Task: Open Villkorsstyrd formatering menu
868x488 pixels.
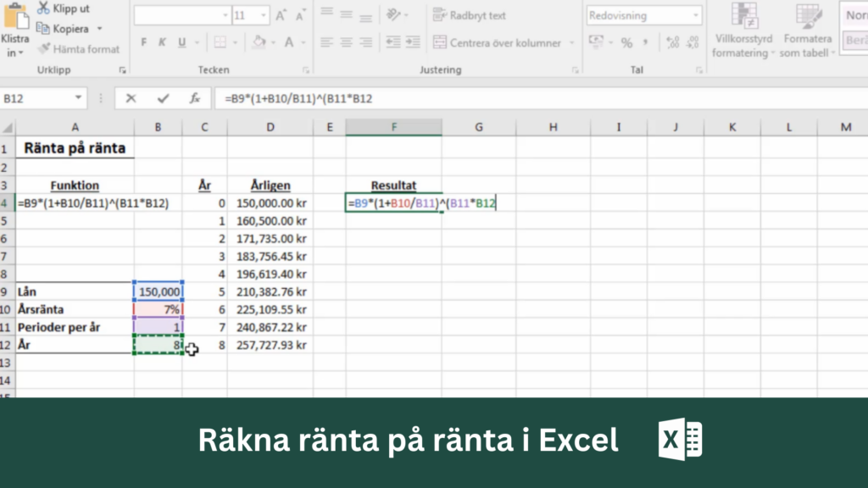Action: pos(743,30)
